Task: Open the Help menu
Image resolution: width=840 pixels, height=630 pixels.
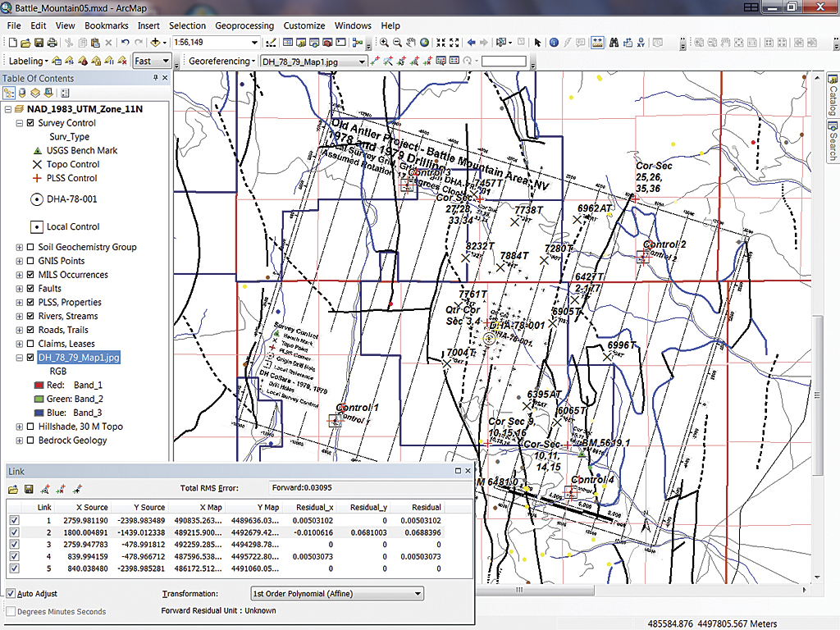Action: tap(390, 25)
